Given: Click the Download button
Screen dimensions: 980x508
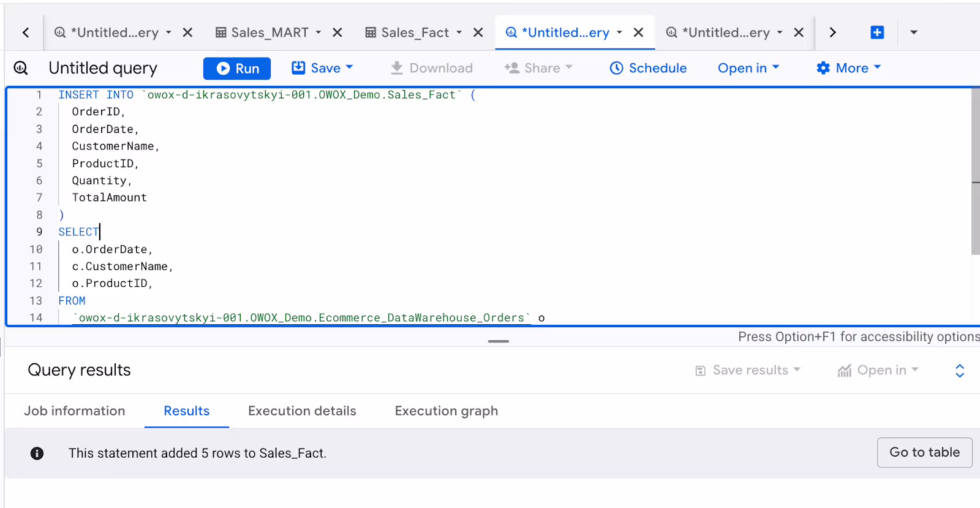Looking at the screenshot, I should pos(432,68).
